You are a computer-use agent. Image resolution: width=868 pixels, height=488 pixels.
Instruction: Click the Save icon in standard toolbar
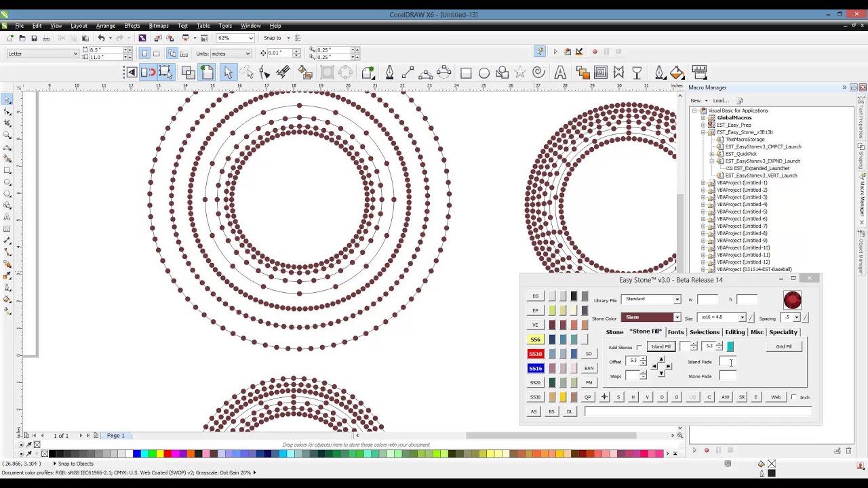tap(34, 39)
